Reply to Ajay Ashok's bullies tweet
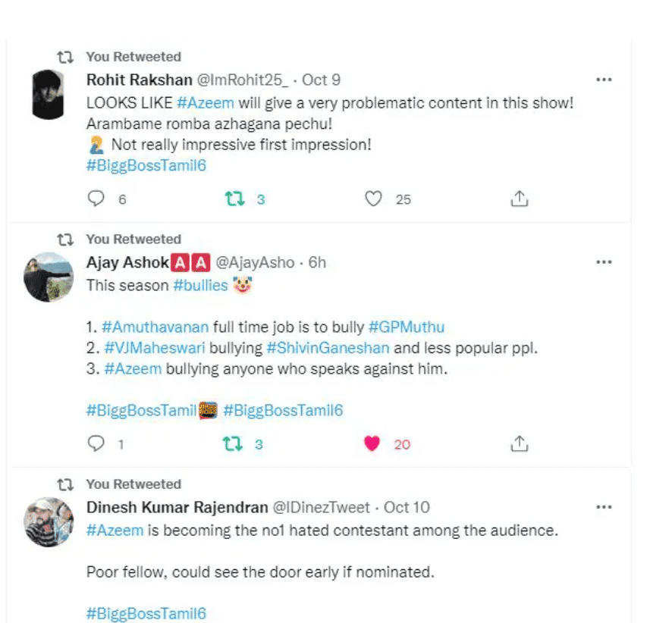 96,444
